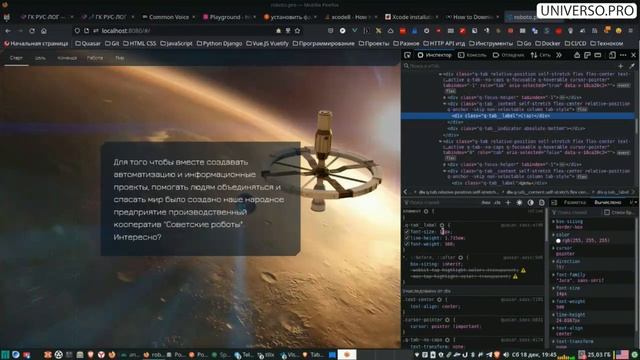Add a new CSS rule
This screenshot has height=360, width=640.
pyautogui.click(x=508, y=202)
